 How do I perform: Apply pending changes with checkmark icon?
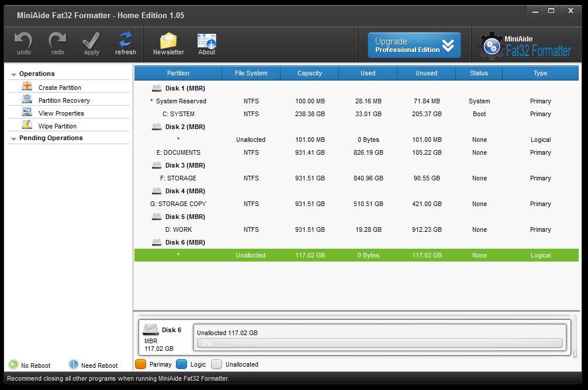92,40
